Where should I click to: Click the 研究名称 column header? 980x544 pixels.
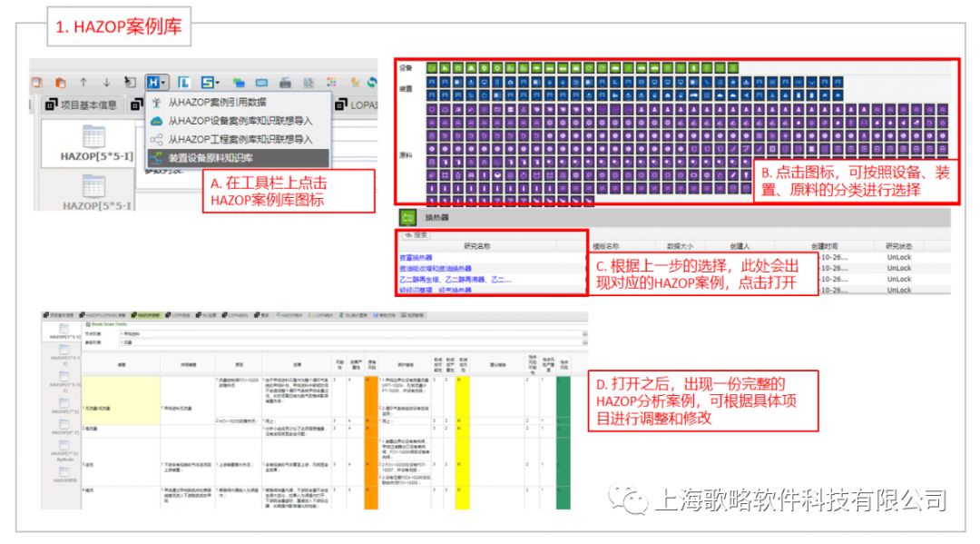pos(477,246)
